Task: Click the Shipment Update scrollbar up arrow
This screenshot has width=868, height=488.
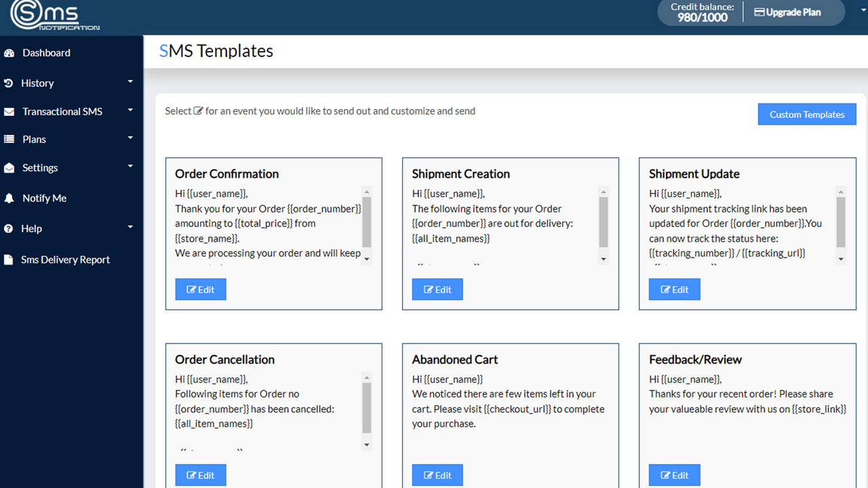Action: pos(841,192)
